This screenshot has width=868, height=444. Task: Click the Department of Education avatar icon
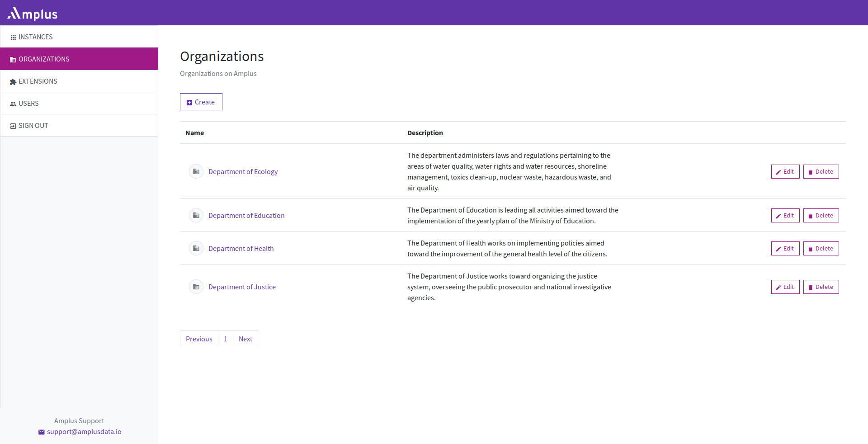(196, 215)
